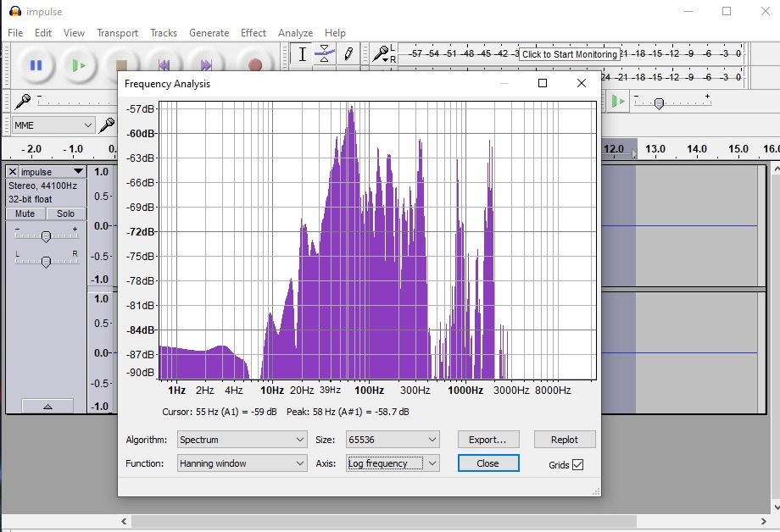Click the Stop button
The height and width of the screenshot is (532, 780).
click(121, 65)
